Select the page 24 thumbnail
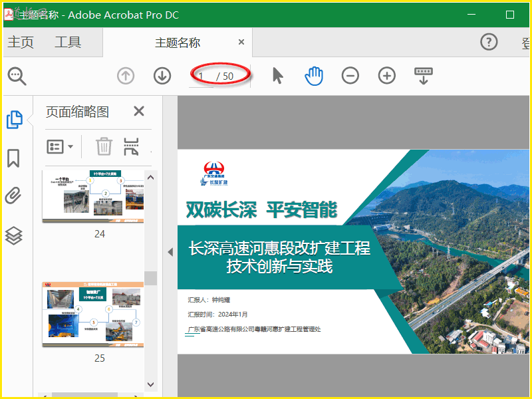Screen dimensions: 532x399 pyautogui.click(x=93, y=197)
